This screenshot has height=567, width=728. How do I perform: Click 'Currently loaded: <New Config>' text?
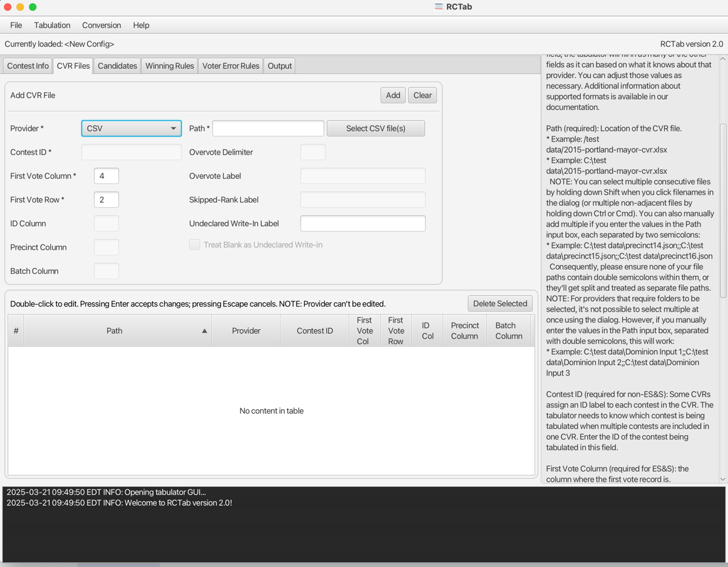pos(59,44)
